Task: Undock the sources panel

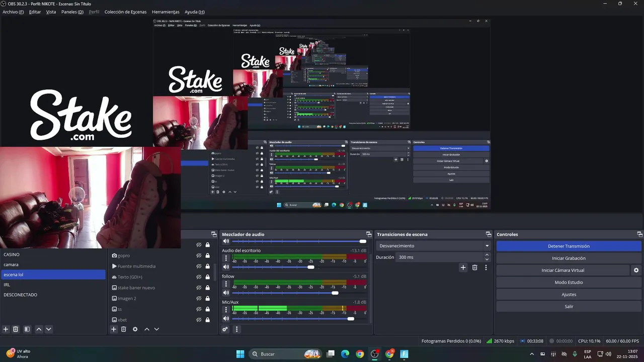Action: click(214, 234)
